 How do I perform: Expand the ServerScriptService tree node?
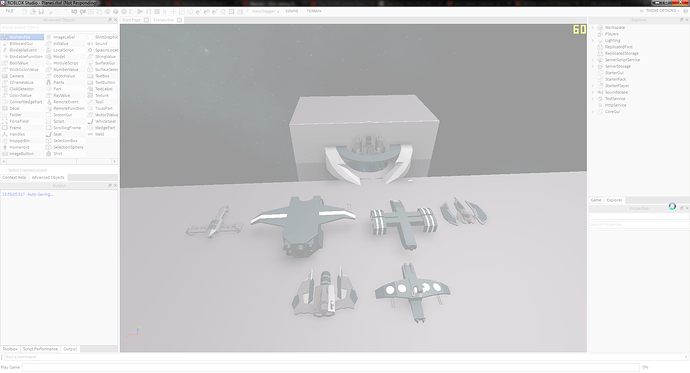593,60
